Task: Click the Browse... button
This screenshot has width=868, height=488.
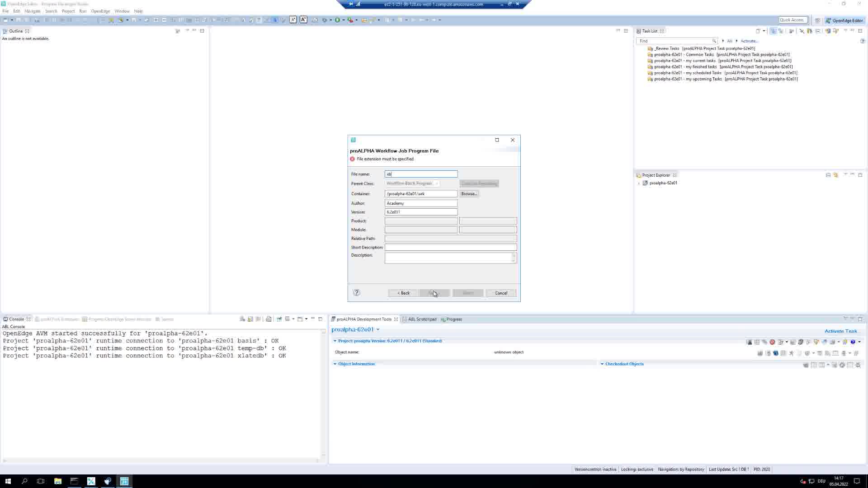Action: click(x=469, y=194)
